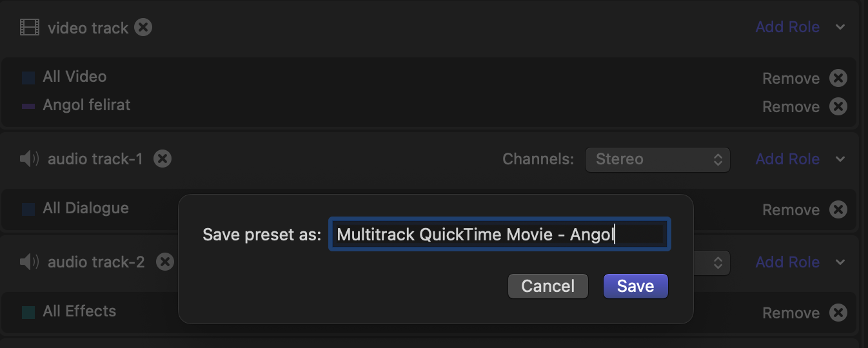Click the X icon for All Dialogue Remove
The height and width of the screenshot is (348, 868).
838,209
